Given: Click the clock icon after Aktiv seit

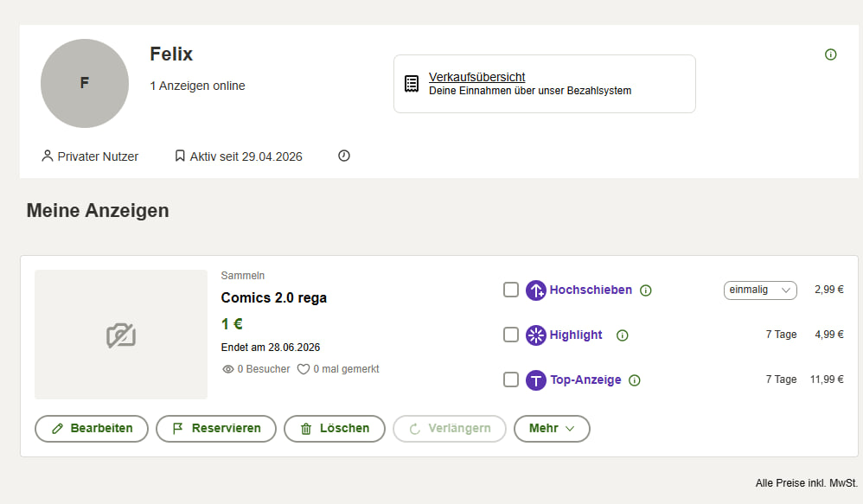Looking at the screenshot, I should coord(344,156).
